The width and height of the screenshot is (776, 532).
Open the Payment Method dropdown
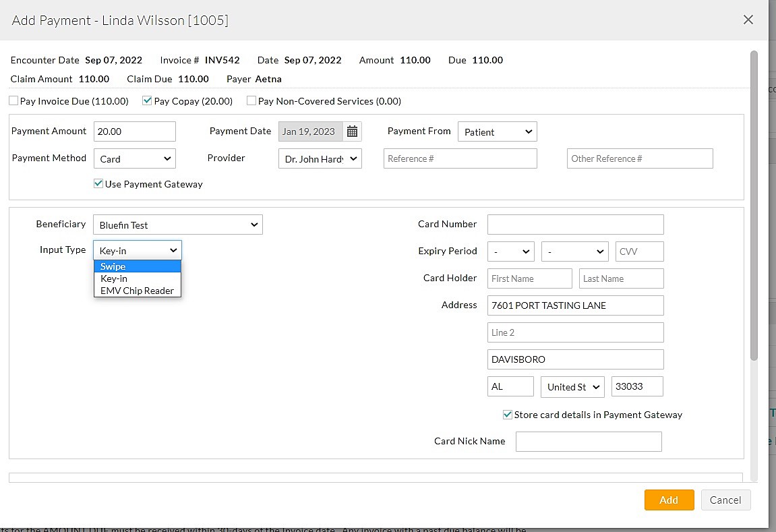[x=134, y=158]
